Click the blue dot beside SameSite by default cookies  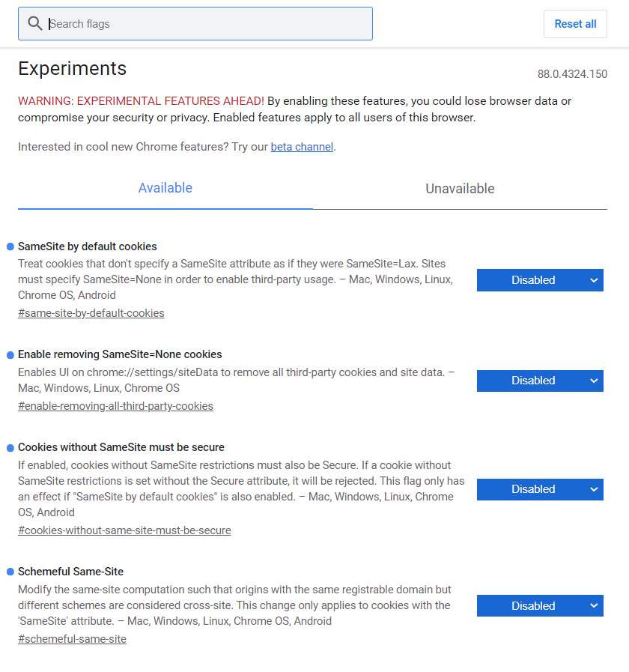(10, 247)
